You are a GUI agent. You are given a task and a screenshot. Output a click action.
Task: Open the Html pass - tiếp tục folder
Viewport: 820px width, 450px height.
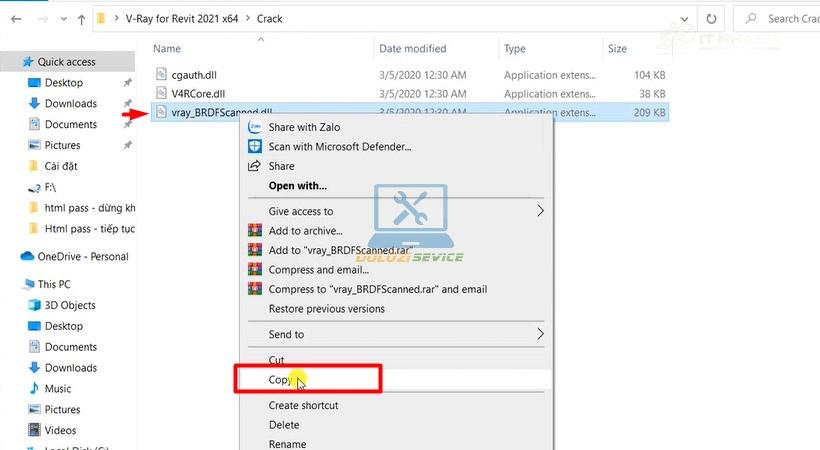coord(89,229)
